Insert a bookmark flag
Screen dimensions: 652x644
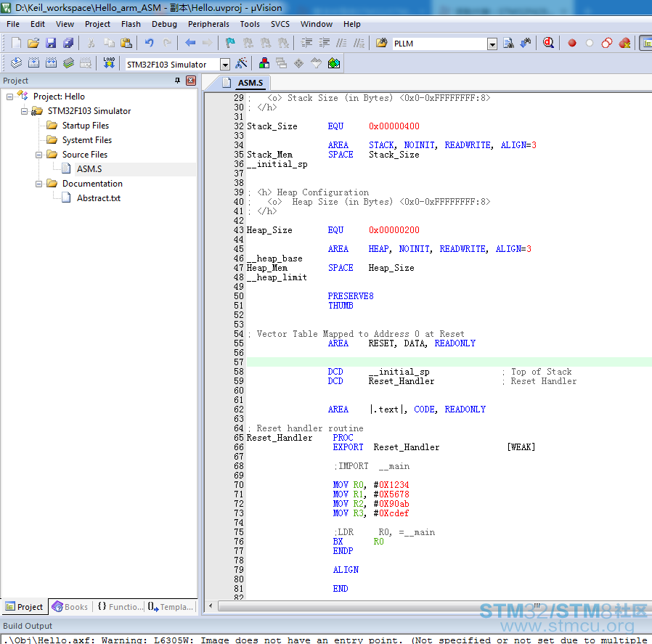[230, 44]
